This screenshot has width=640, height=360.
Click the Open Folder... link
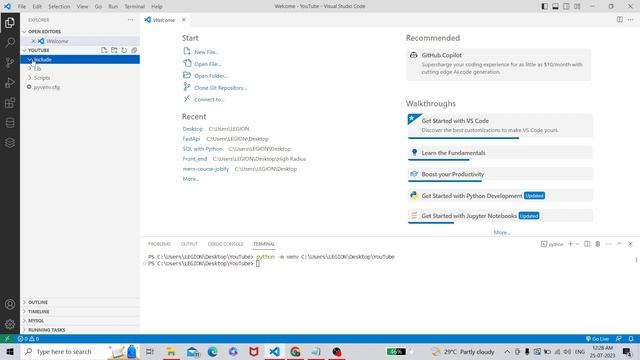(x=211, y=76)
